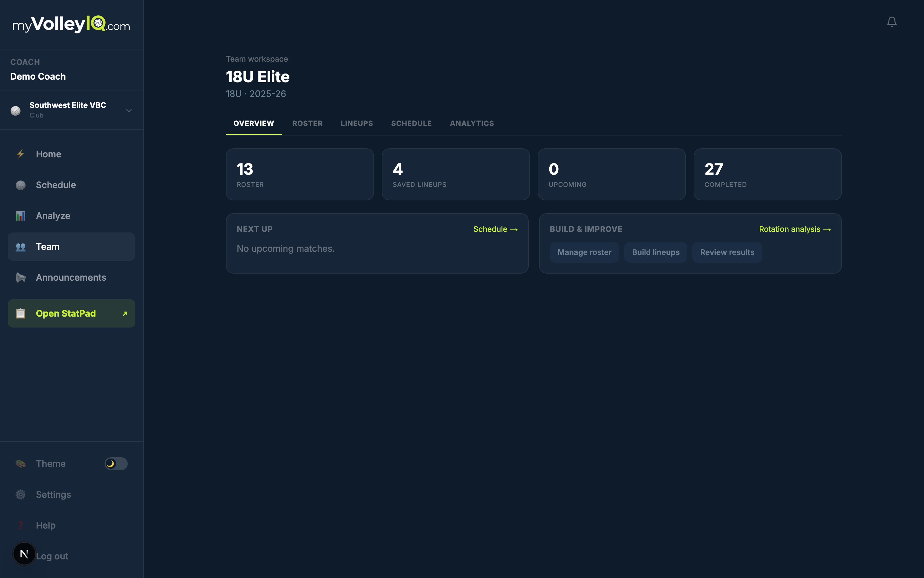Click the Review results button
Viewport: 924px width, 578px height.
coord(727,252)
